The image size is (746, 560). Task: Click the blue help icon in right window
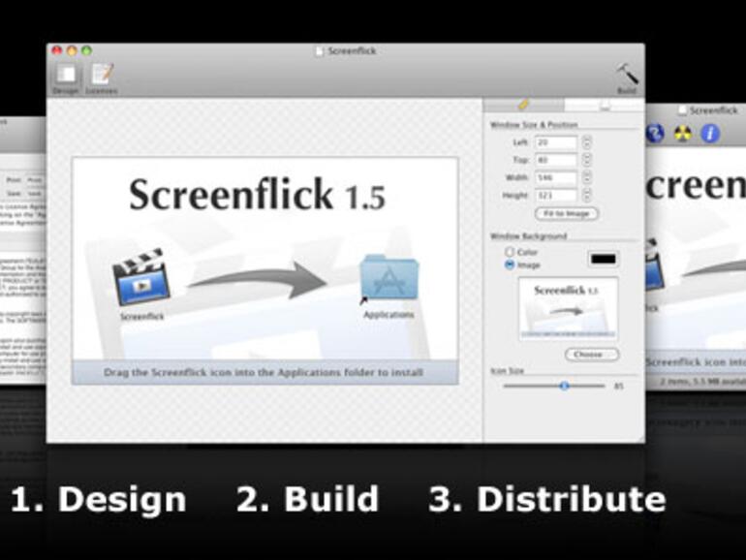pos(656,134)
